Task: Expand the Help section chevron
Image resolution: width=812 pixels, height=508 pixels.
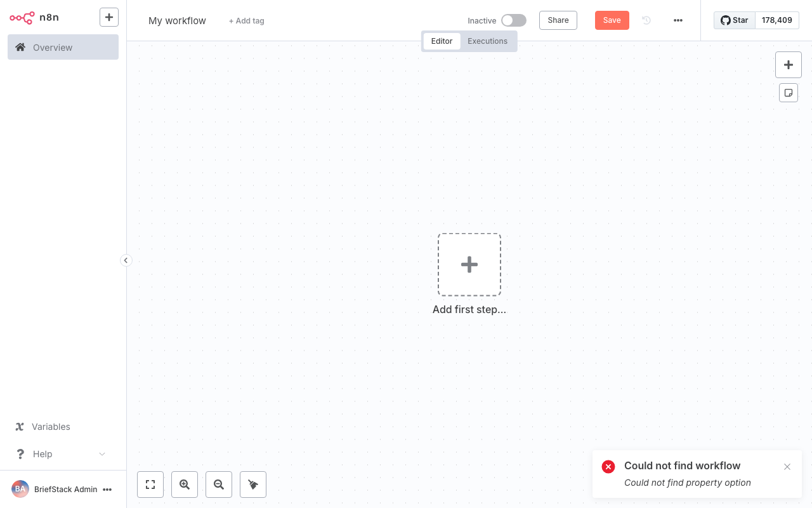Action: pos(102,454)
